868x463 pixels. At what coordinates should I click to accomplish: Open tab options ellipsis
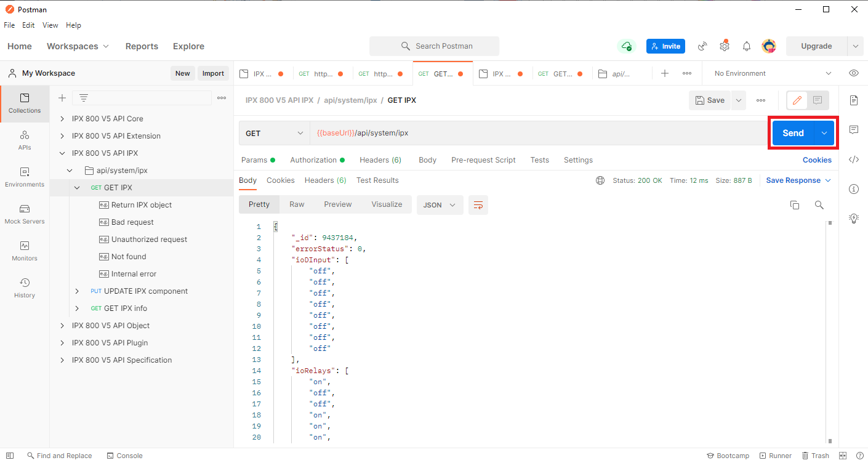[687, 73]
